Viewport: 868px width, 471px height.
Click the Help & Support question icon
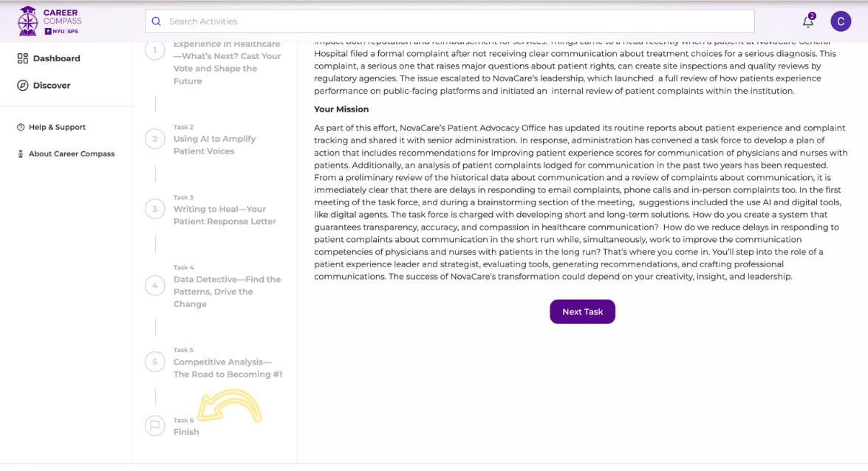tap(21, 127)
